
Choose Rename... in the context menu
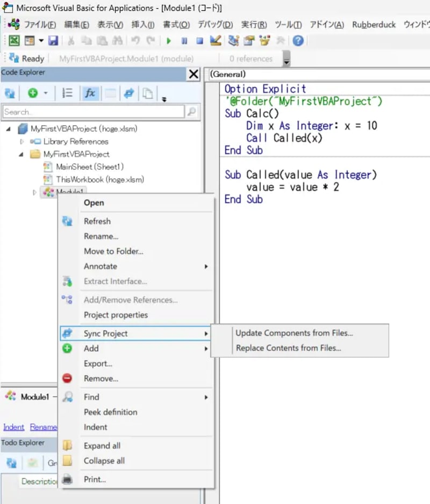pos(136,236)
